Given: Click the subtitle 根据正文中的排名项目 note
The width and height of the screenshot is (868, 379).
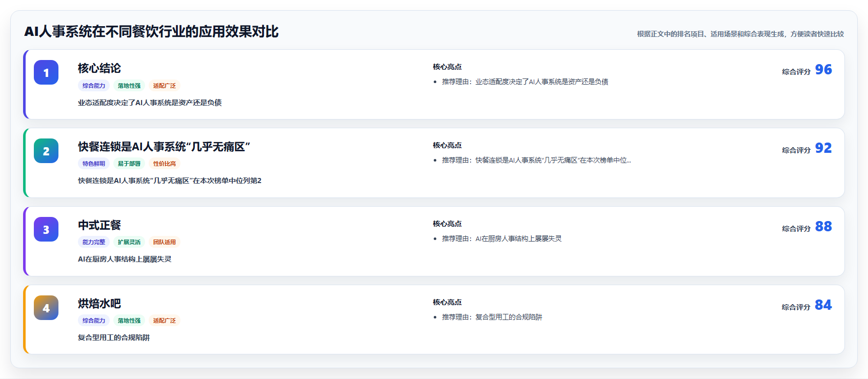Looking at the screenshot, I should pos(740,34).
